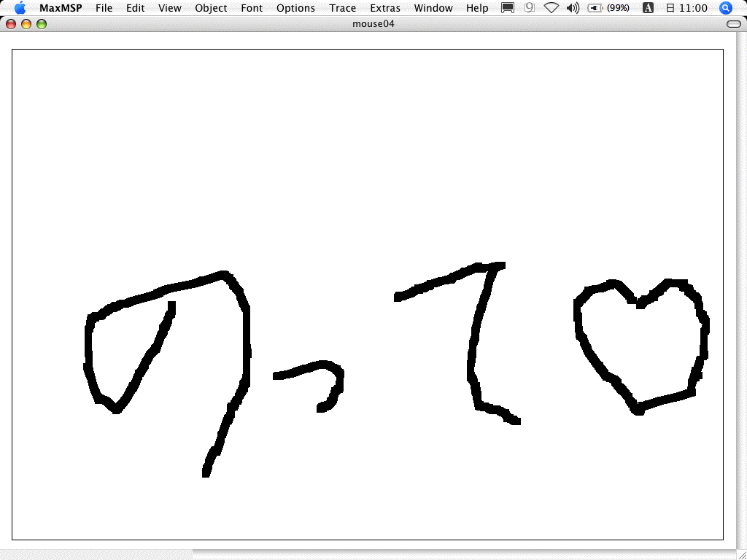
Task: Open the Apple menu
Action: [x=20, y=7]
